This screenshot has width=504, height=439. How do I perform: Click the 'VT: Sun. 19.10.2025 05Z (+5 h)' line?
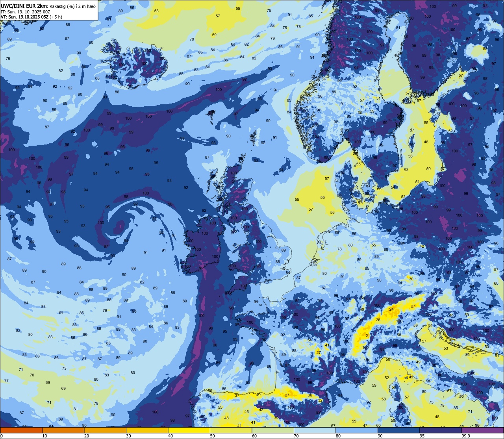click(31, 17)
